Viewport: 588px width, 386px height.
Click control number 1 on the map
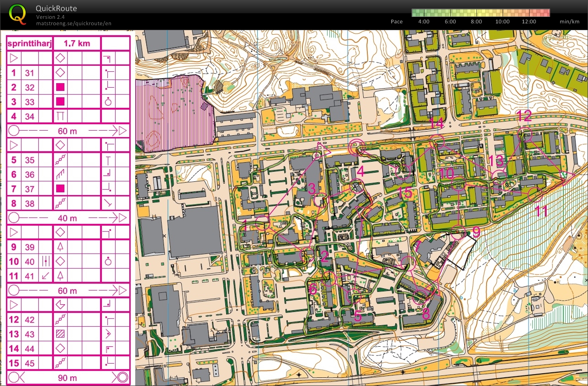[245, 225]
